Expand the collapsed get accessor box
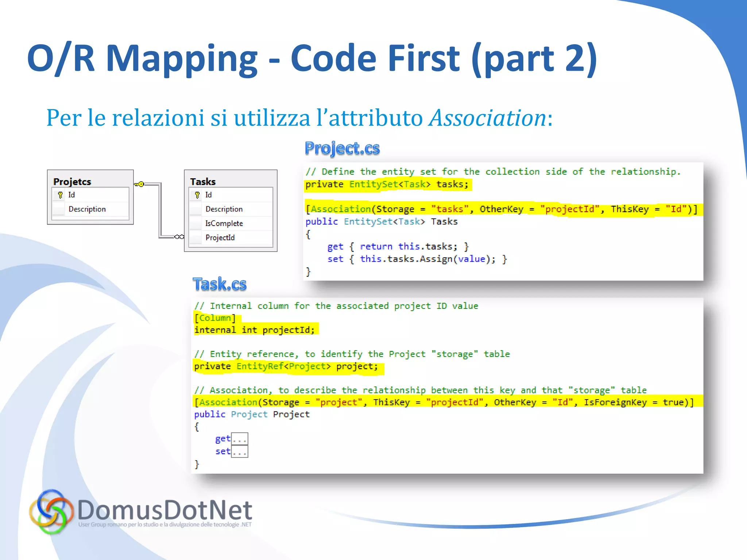Image resolution: width=747 pixels, height=560 pixels. (x=240, y=439)
